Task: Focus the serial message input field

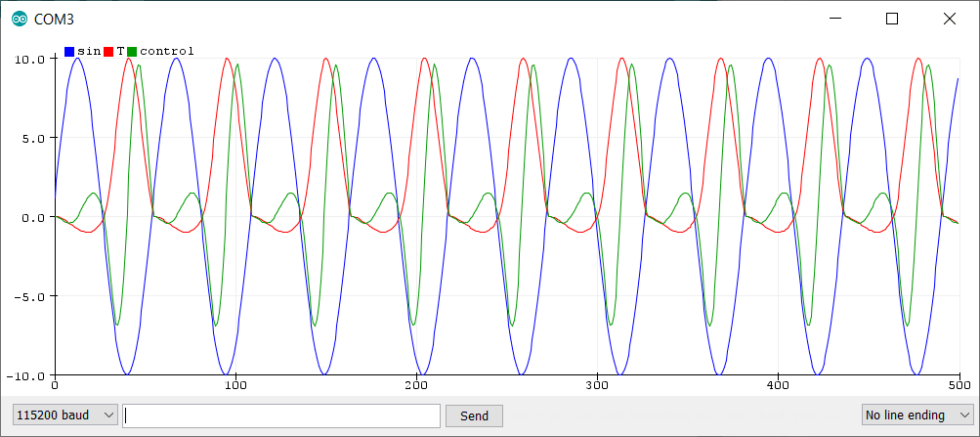Action: pyautogui.click(x=281, y=415)
